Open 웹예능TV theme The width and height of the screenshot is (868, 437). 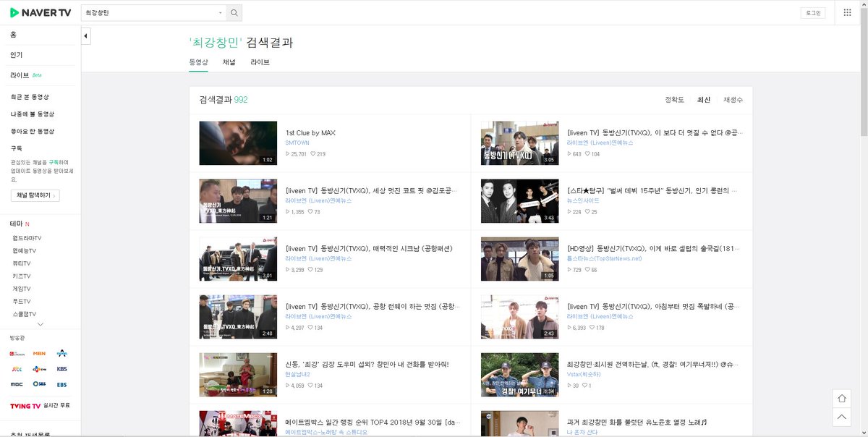coord(24,250)
